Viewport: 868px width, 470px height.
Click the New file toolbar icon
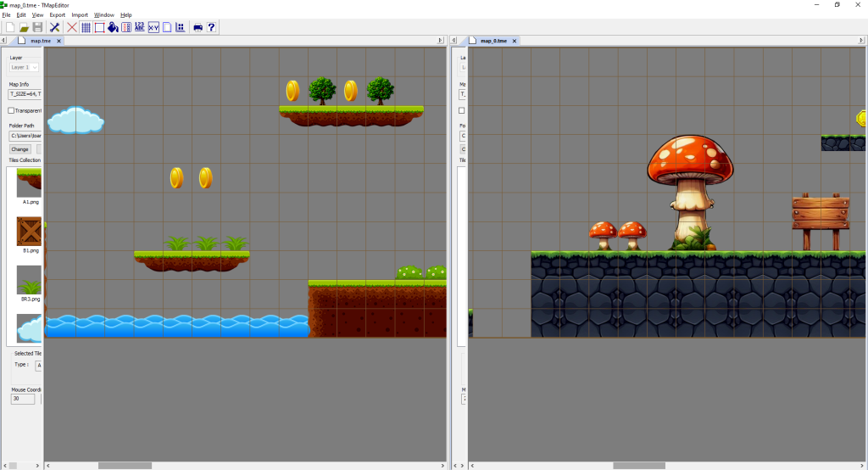click(10, 27)
